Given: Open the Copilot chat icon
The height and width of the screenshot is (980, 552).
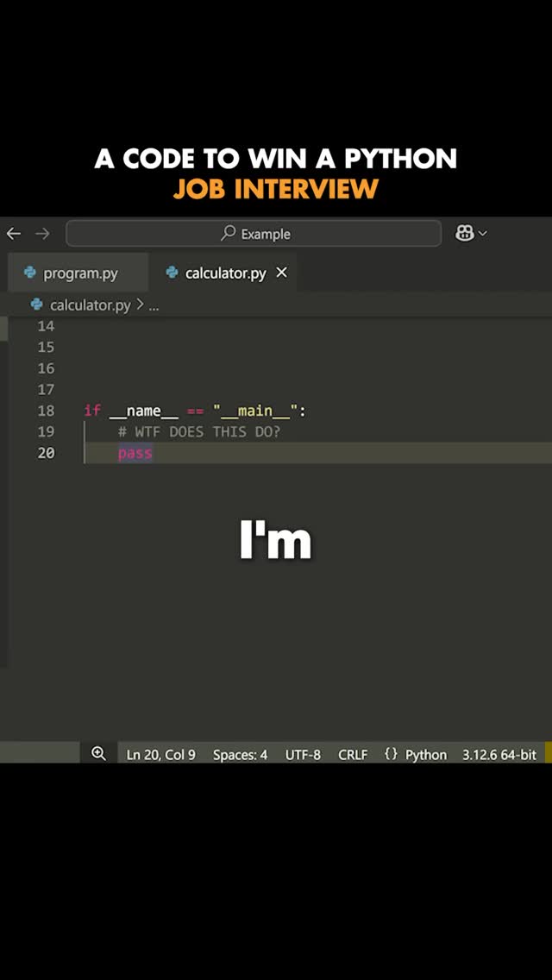Looking at the screenshot, I should [464, 234].
